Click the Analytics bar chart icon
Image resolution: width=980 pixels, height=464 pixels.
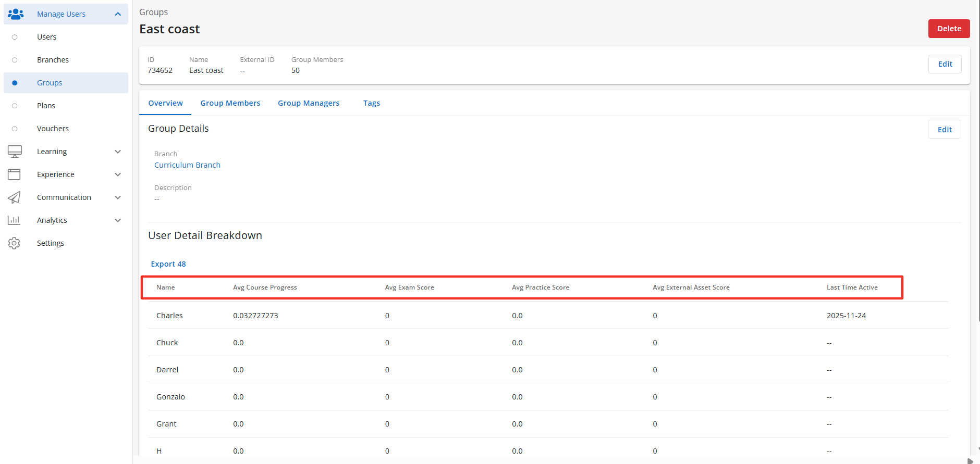pos(14,220)
